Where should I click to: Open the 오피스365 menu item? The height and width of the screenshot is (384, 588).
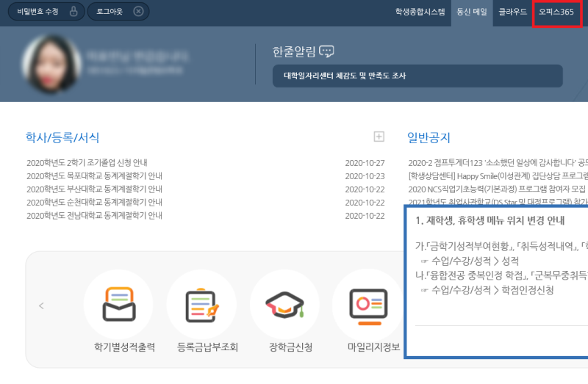[556, 12]
